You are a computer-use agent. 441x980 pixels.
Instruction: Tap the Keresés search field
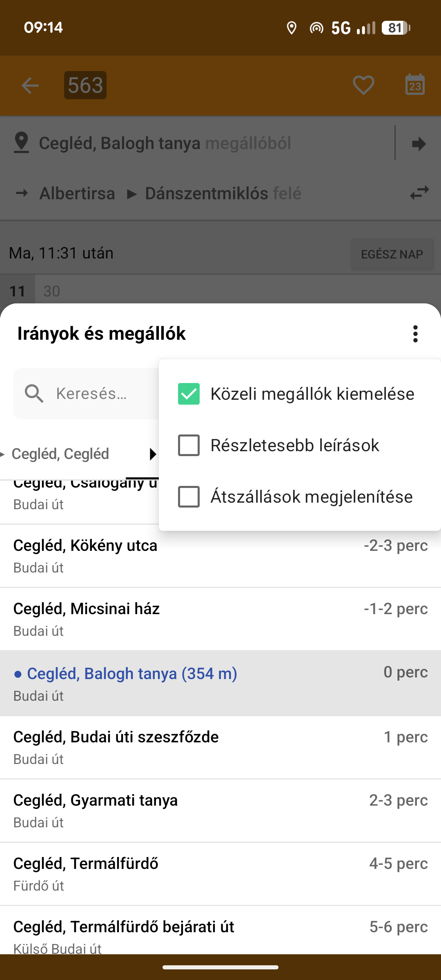[x=102, y=394]
